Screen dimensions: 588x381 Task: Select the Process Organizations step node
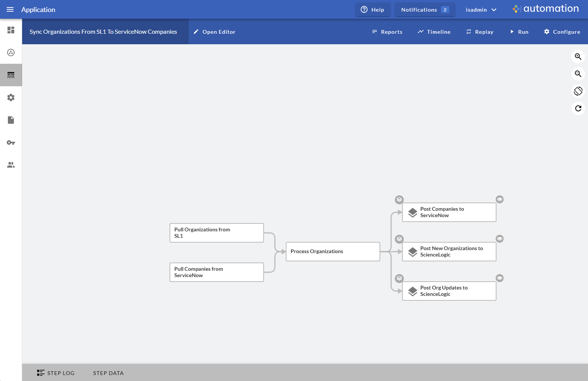coord(333,252)
